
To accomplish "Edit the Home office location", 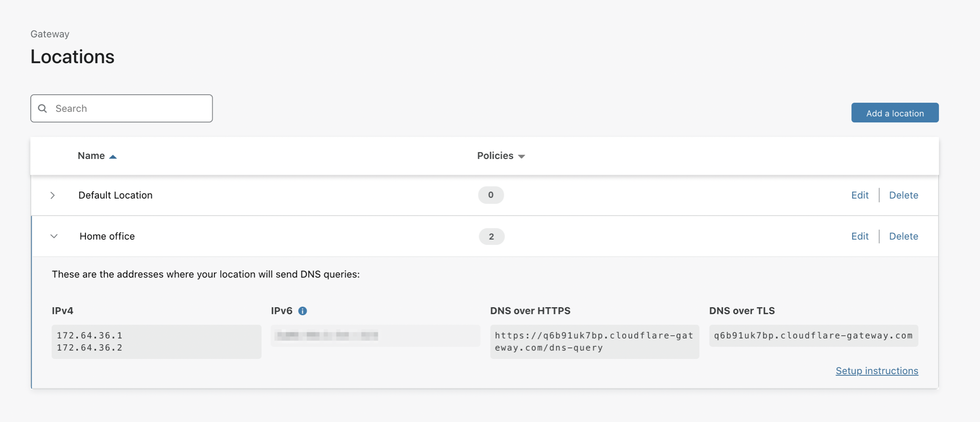I will click(x=859, y=236).
